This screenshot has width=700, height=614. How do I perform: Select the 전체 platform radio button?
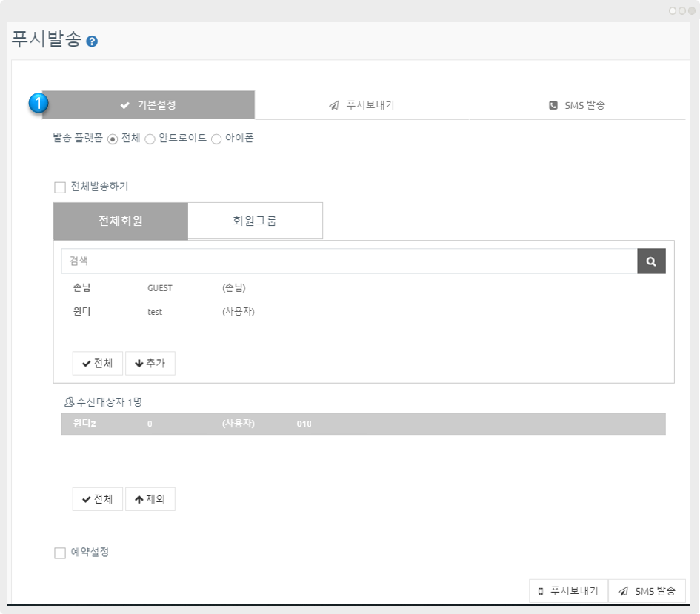(113, 139)
